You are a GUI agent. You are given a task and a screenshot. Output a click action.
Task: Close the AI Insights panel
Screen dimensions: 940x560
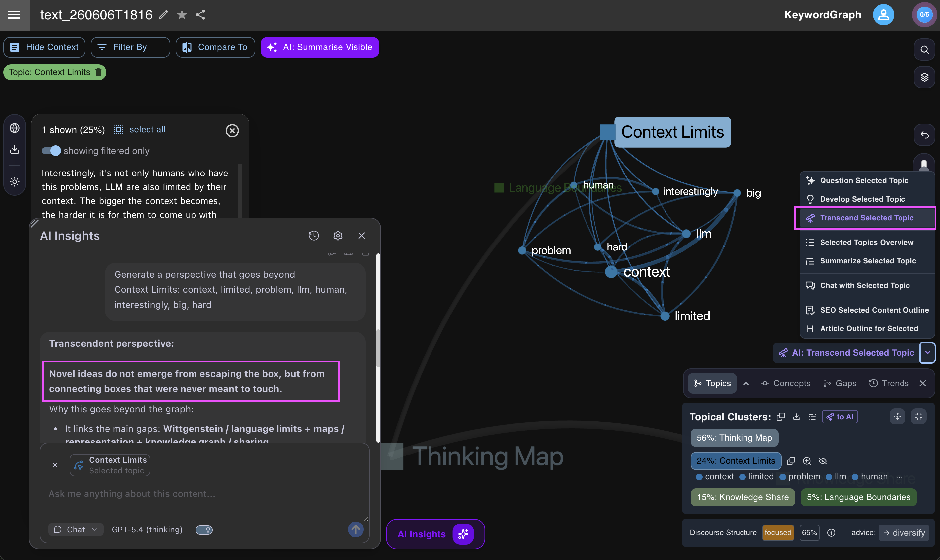(x=362, y=236)
